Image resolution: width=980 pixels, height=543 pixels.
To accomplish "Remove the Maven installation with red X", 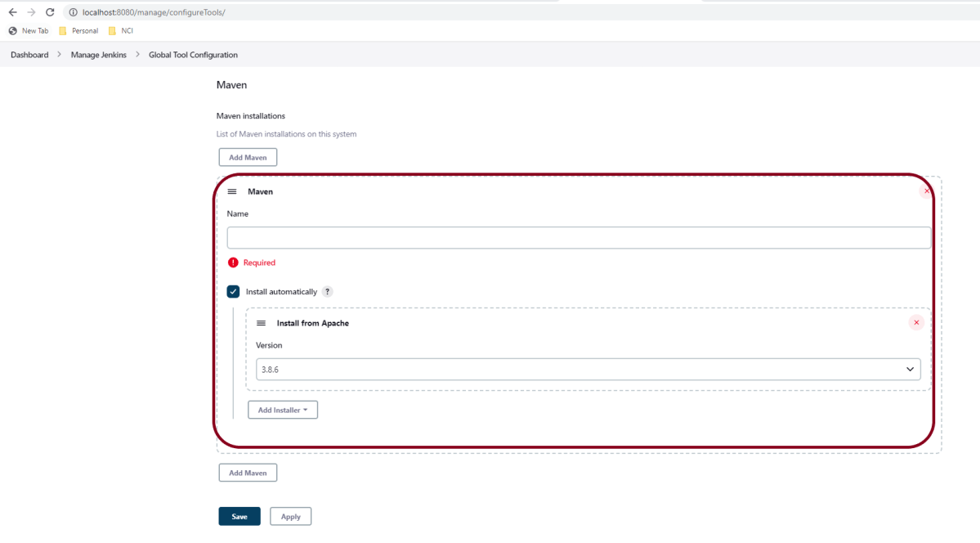I will click(x=926, y=191).
